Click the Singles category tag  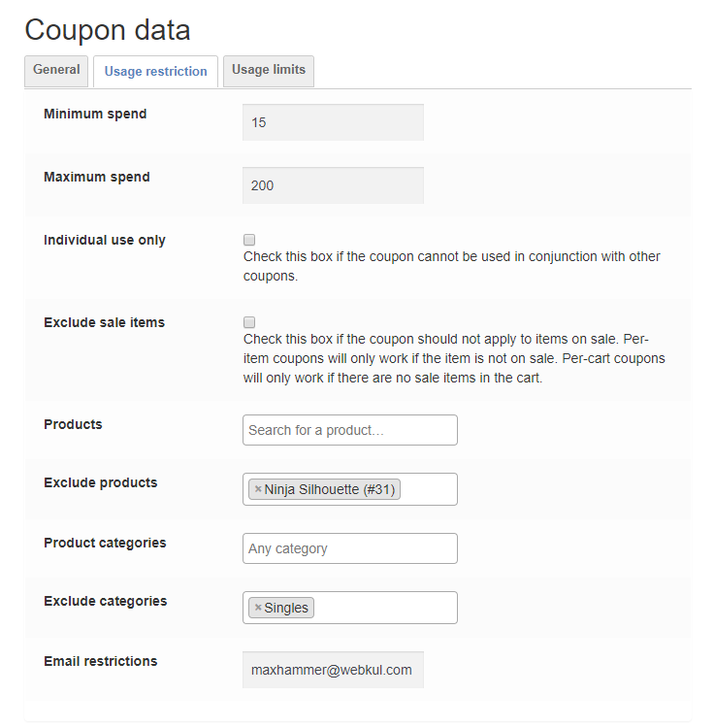pyautogui.click(x=286, y=609)
